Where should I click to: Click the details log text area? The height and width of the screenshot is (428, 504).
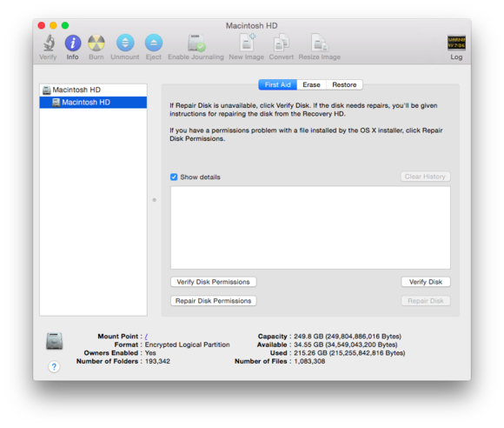pos(310,228)
